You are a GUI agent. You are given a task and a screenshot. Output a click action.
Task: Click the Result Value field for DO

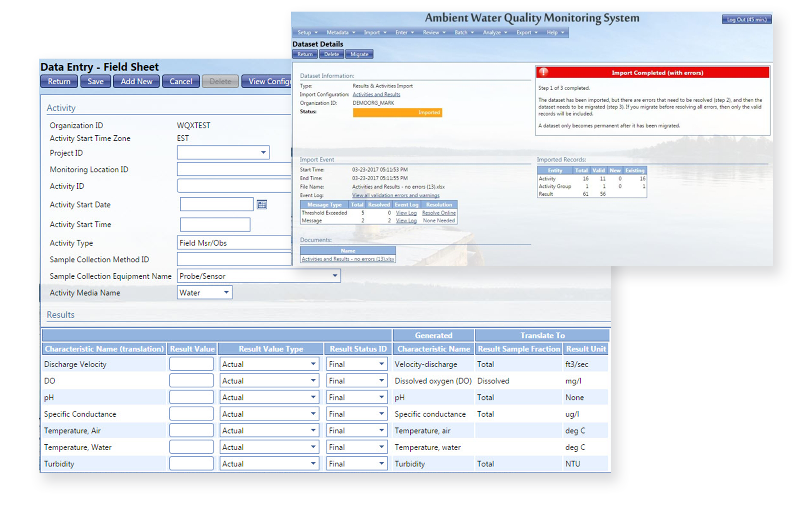pyautogui.click(x=191, y=381)
